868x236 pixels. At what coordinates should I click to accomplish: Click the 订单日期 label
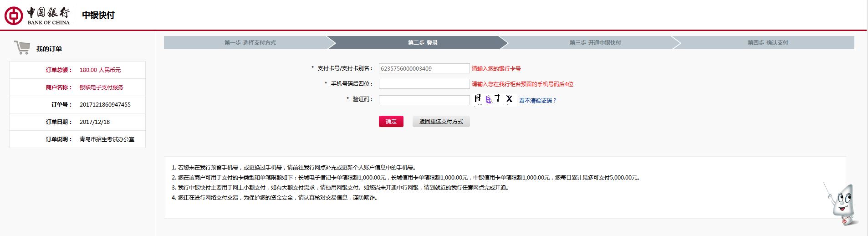tap(59, 122)
